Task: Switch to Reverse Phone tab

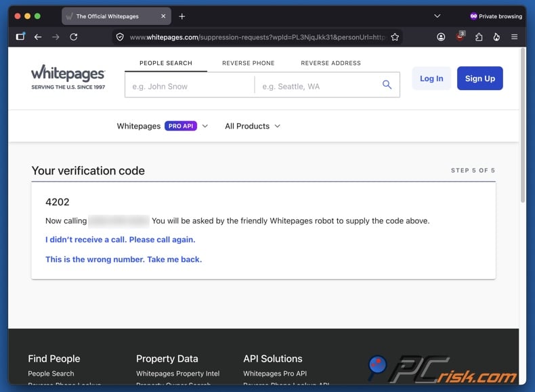Action: point(249,63)
